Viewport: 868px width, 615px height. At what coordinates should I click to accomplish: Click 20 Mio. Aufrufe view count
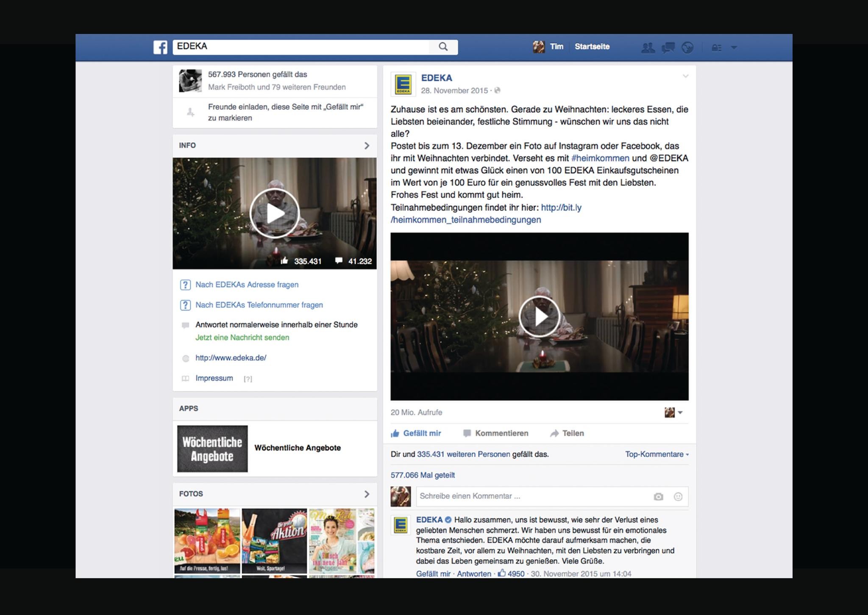click(416, 413)
